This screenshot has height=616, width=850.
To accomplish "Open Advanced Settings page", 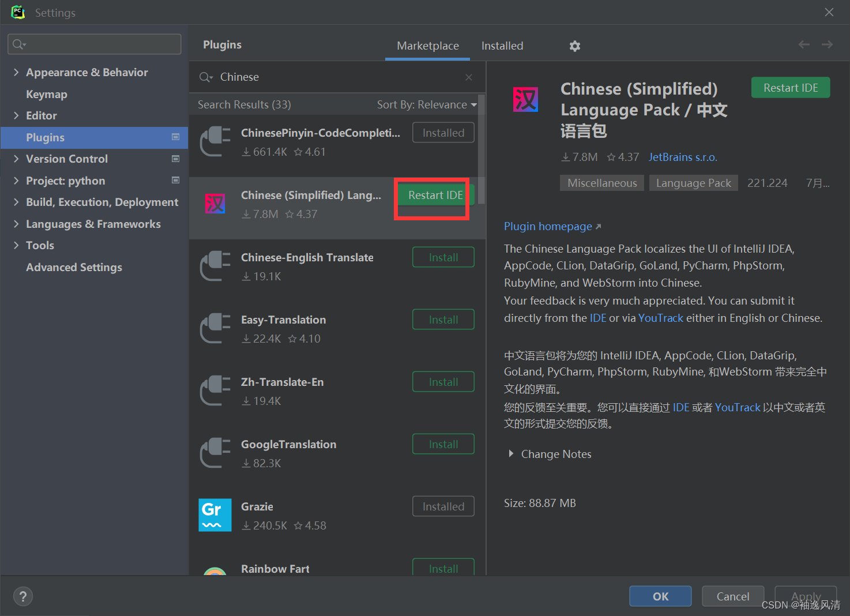I will click(x=74, y=267).
